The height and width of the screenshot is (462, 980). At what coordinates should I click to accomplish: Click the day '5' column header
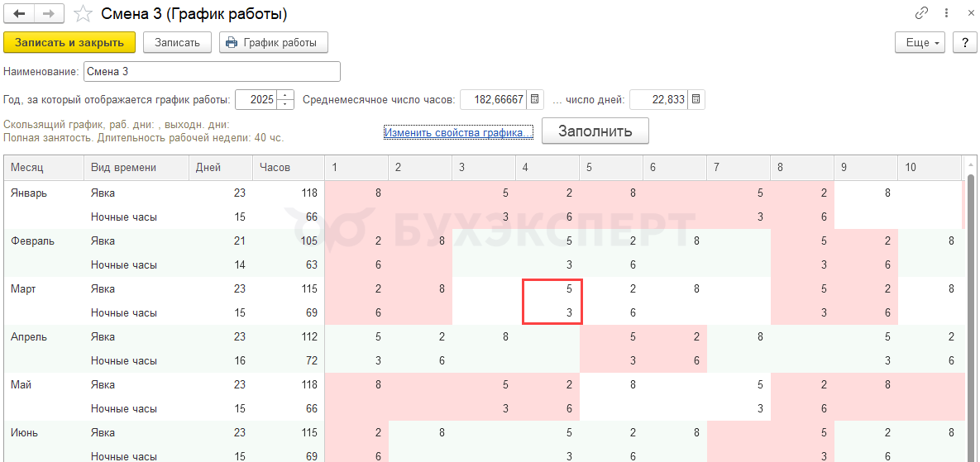(x=611, y=167)
